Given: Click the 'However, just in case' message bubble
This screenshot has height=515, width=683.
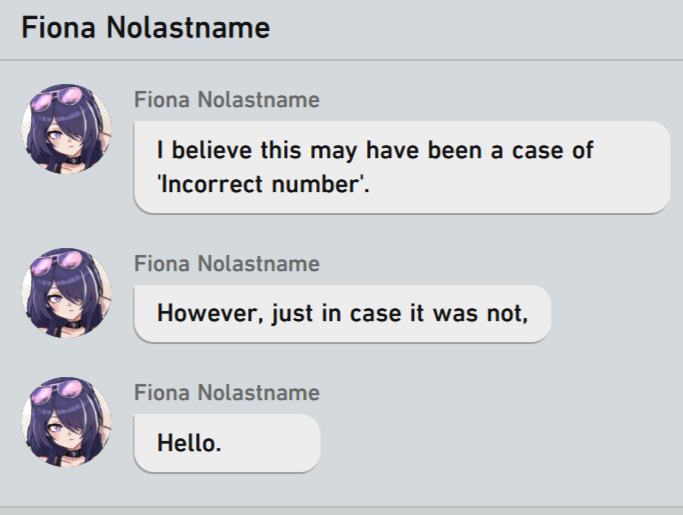Looking at the screenshot, I should pyautogui.click(x=342, y=313).
